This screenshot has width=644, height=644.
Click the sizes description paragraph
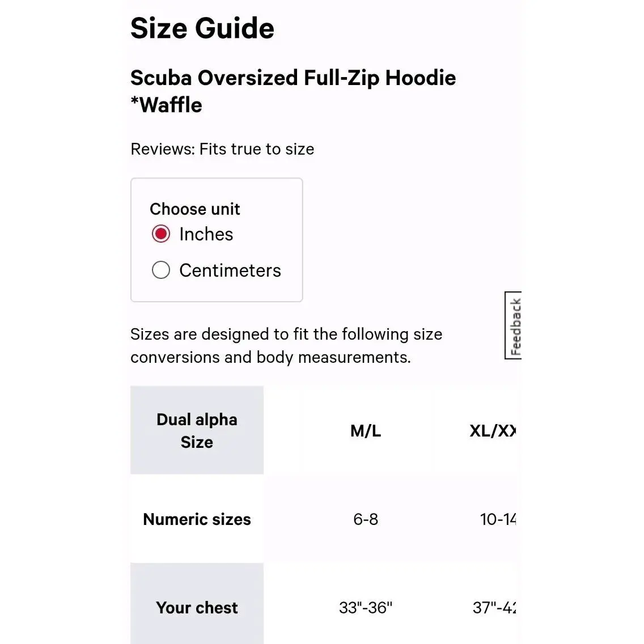(286, 345)
